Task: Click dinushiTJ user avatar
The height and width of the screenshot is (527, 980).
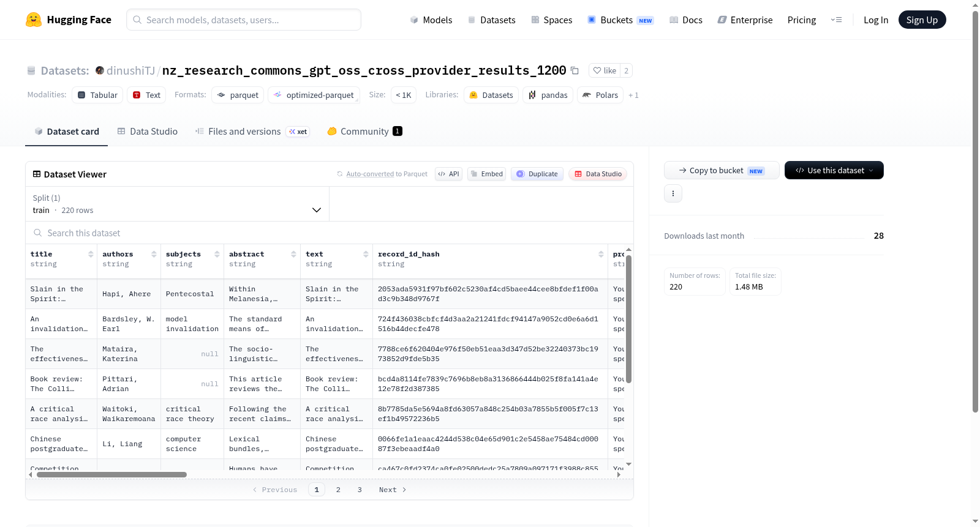Action: [100, 70]
